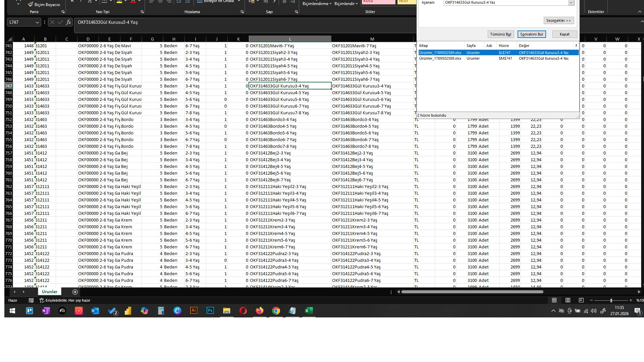
Task: Sort find results by Adı column
Action: pos(490,46)
